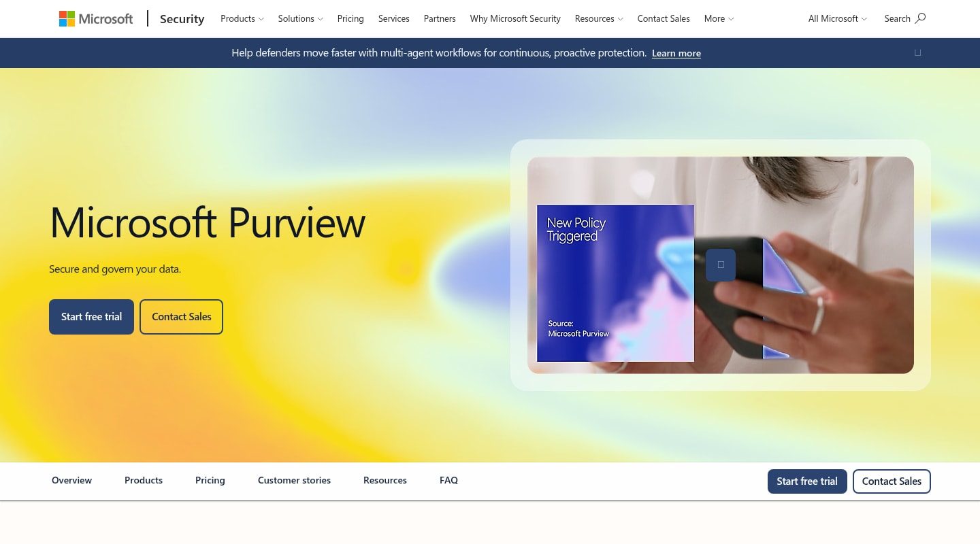
Task: Click the 'Secure and govern your data.' text
Action: pyautogui.click(x=115, y=269)
